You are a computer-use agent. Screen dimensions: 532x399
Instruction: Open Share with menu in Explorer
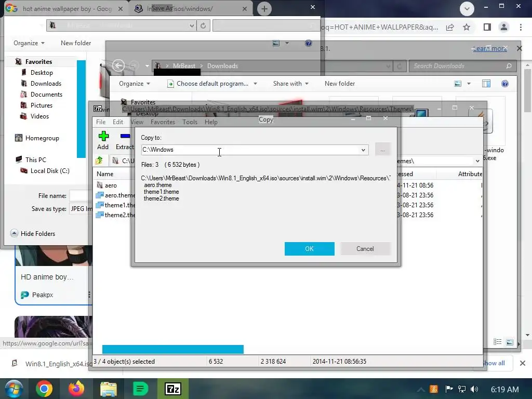[291, 84]
